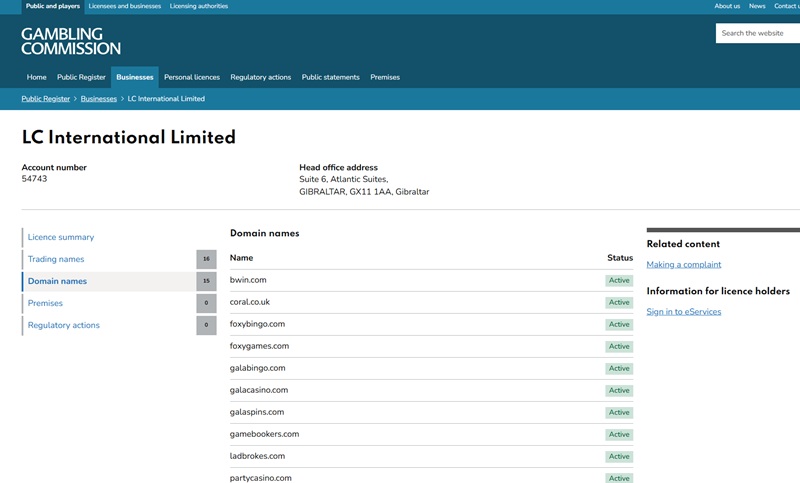The height and width of the screenshot is (483, 800).
Task: Open Sign in to eServices link
Action: (x=684, y=312)
